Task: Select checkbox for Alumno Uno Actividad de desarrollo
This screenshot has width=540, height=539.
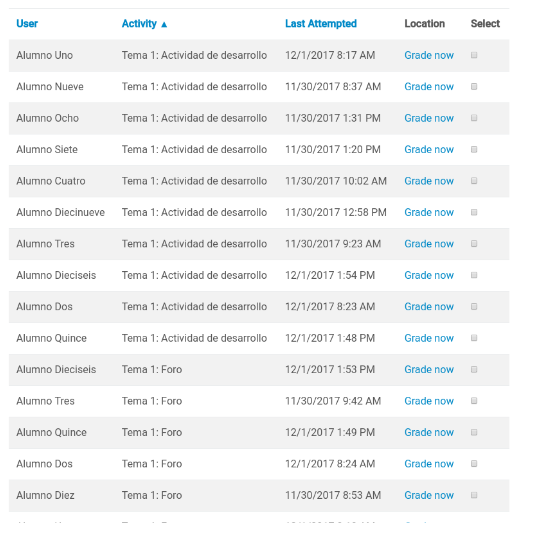Action: 474,55
